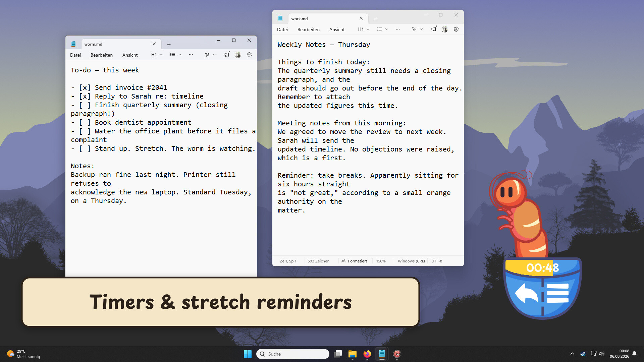Click the worm app icon in taskbar
This screenshot has width=644, height=362.
coord(397,354)
